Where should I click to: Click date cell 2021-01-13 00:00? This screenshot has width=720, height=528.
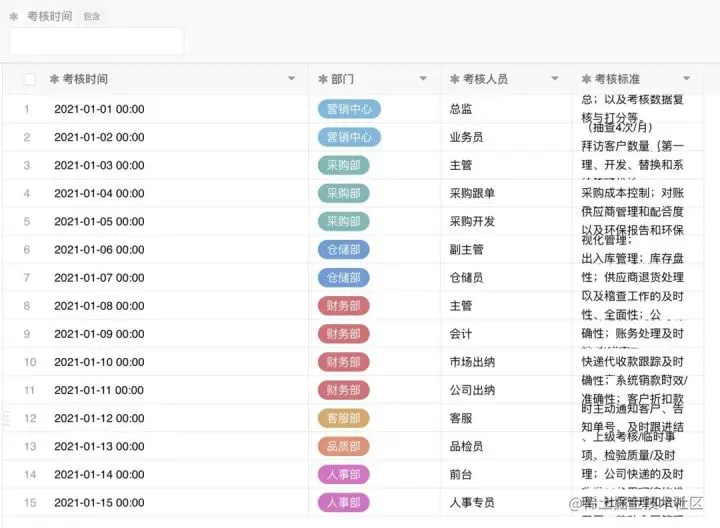click(x=99, y=446)
